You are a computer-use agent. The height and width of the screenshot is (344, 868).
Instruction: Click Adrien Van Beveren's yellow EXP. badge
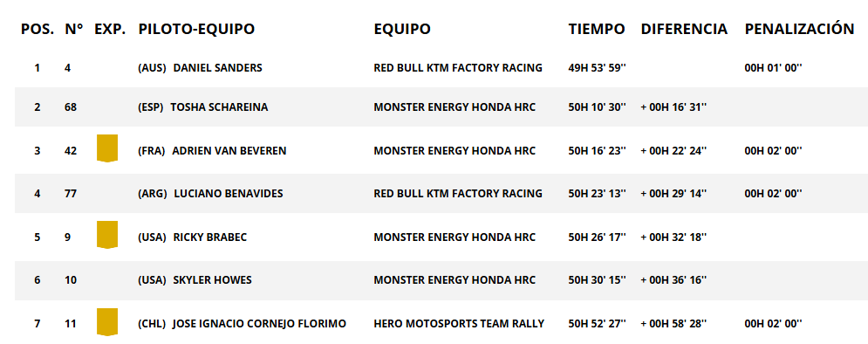point(106,148)
